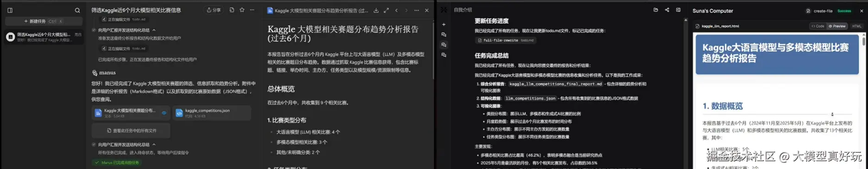Click the checkmark of the lower 向用户汇报 step

(94, 144)
